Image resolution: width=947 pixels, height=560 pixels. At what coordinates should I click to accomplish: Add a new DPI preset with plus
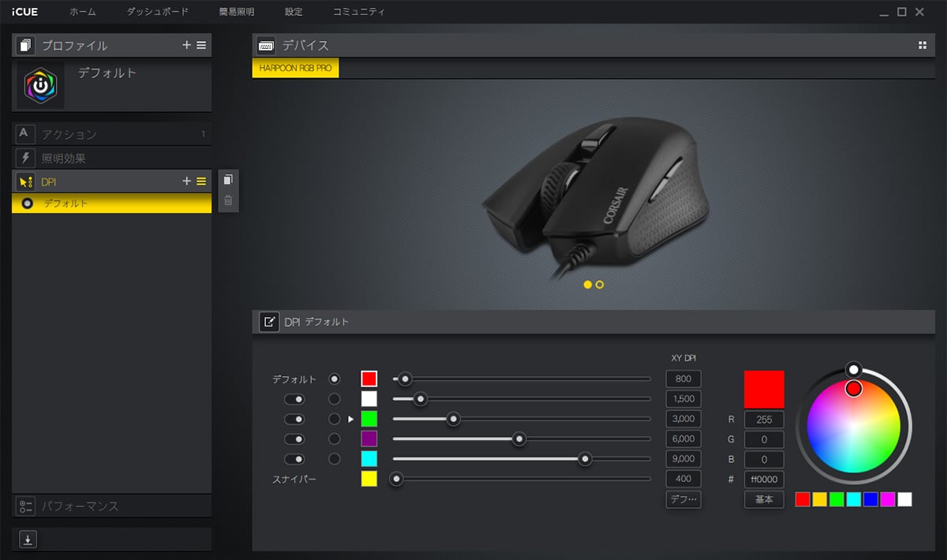(x=187, y=181)
